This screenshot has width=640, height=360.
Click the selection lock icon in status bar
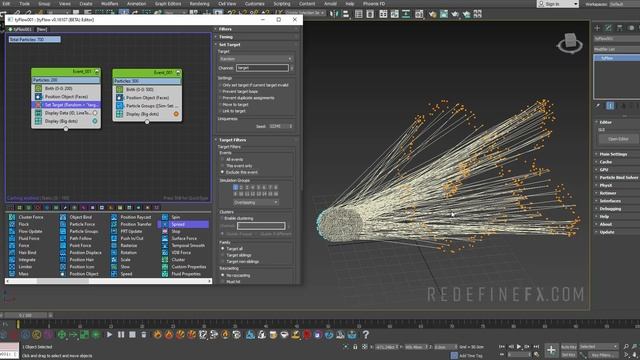[355, 347]
